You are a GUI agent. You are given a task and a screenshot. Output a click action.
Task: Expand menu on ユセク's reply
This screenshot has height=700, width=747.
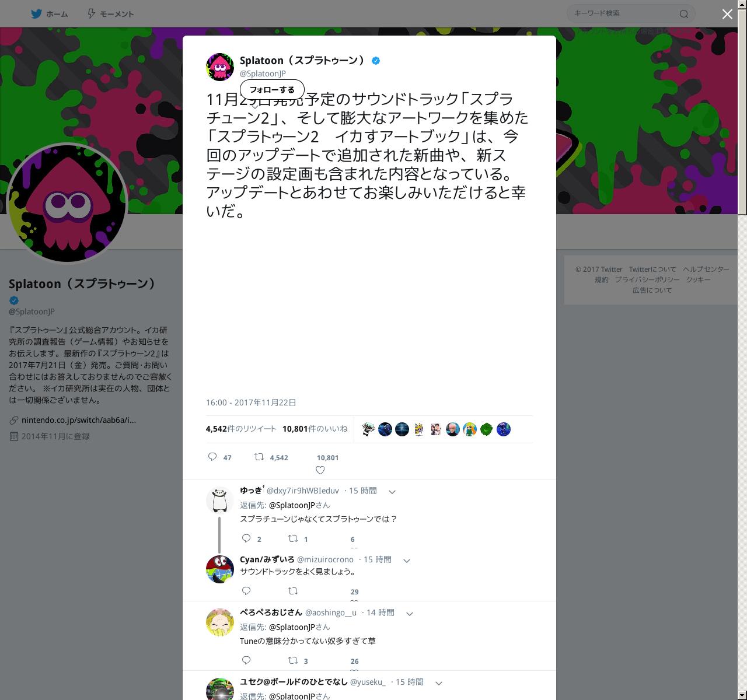point(439,683)
